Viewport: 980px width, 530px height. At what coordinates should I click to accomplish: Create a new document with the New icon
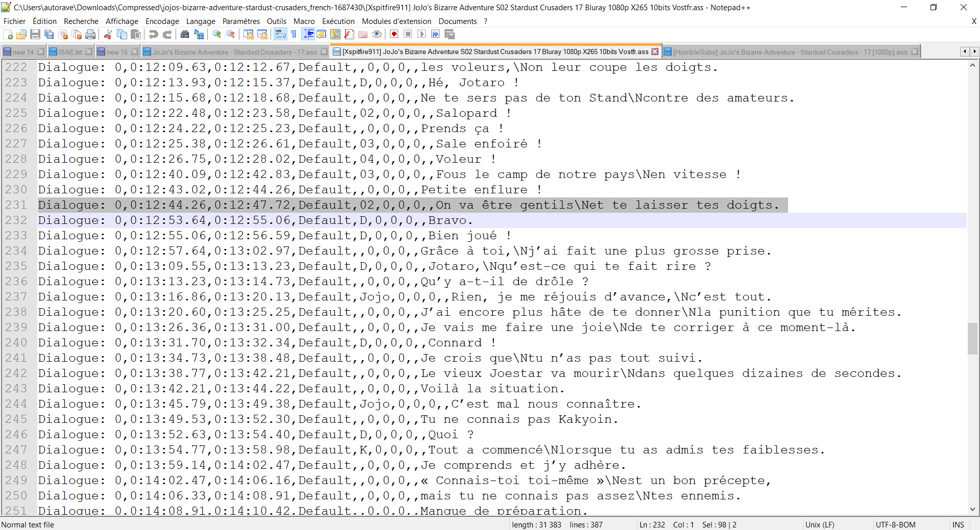point(8,34)
